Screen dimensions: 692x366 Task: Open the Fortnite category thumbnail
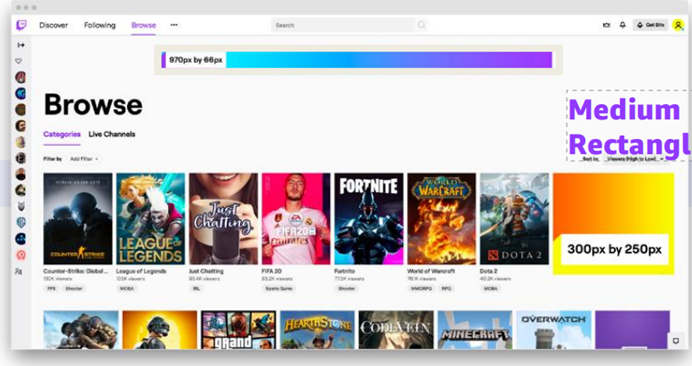[x=369, y=219]
